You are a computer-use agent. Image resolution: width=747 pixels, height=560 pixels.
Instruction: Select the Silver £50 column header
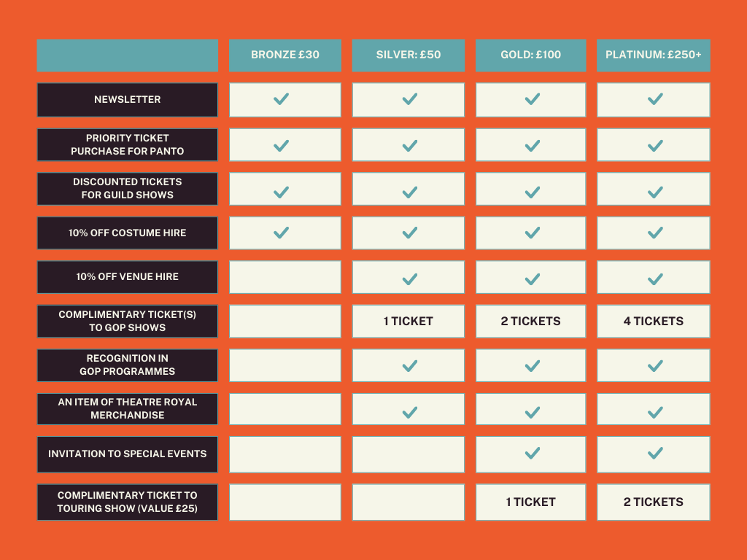tap(409, 55)
